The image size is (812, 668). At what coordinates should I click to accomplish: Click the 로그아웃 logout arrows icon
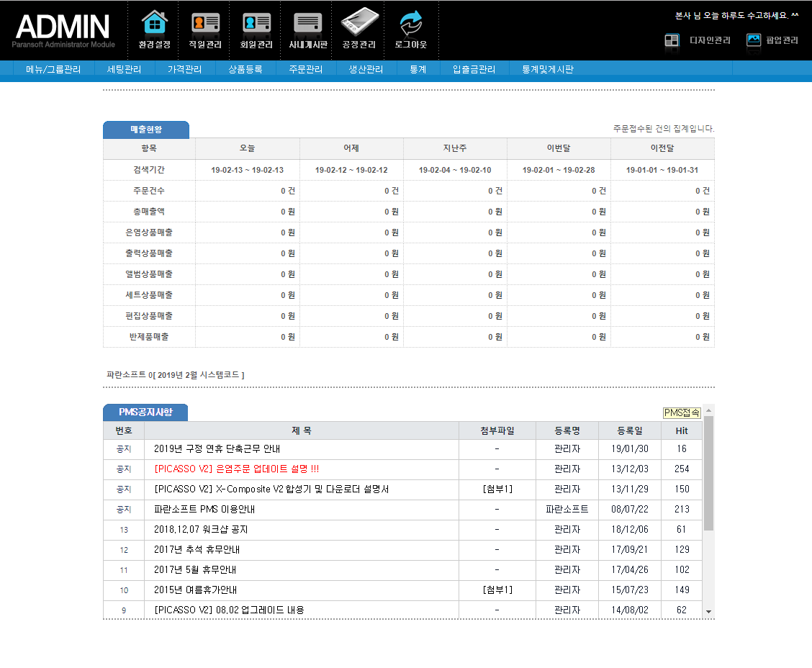pos(410,23)
